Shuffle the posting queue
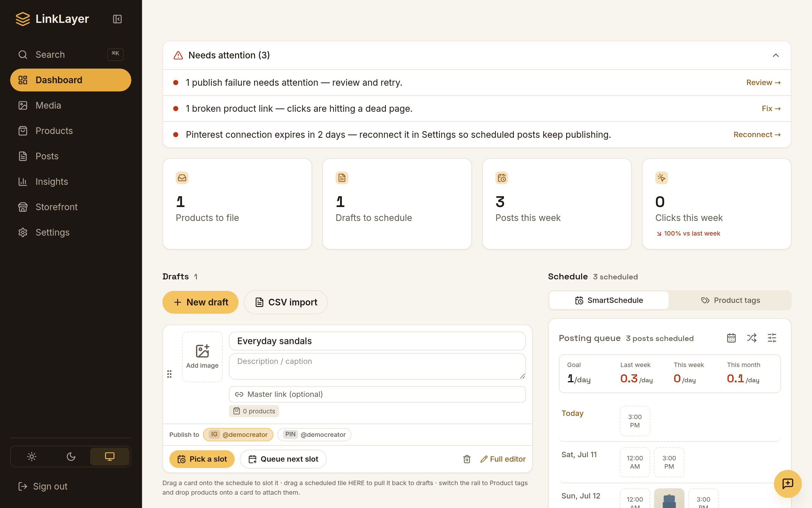Screen dimensions: 812x508 tap(752, 338)
